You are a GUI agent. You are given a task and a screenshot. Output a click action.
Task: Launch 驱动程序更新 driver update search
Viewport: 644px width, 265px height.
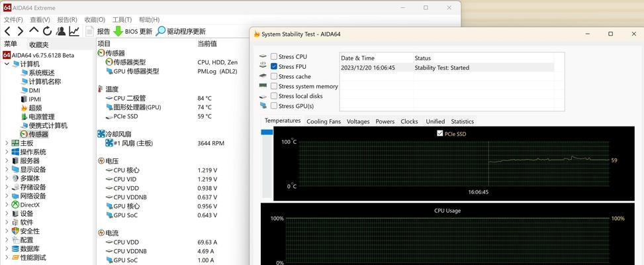point(181,31)
